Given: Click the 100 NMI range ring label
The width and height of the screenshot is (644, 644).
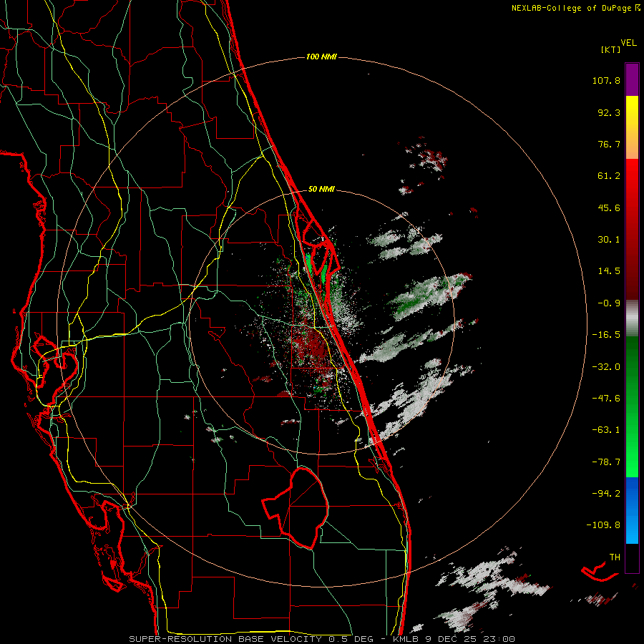Looking at the screenshot, I should (x=321, y=57).
